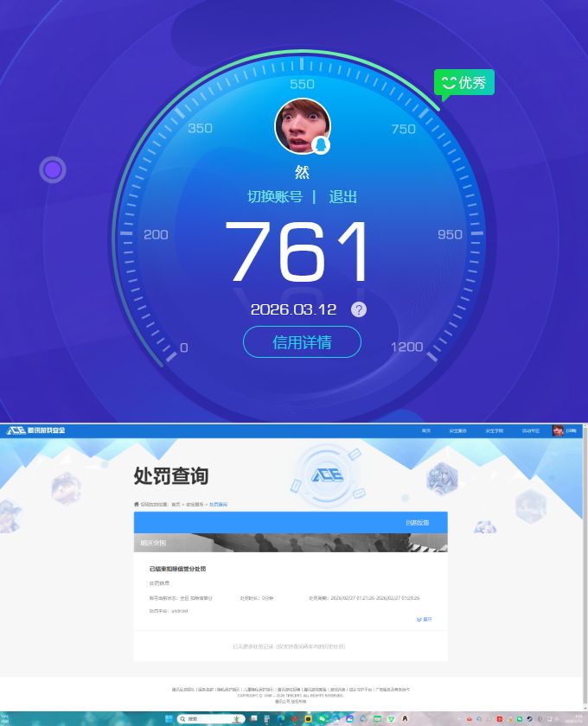Click the 已结束扣除信誉分处罚 record title
Viewport: 588px width, 726px height.
(177, 569)
